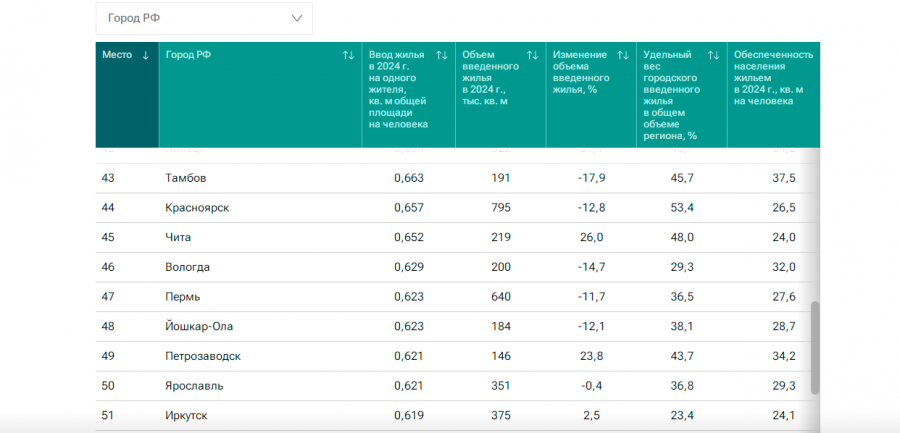
Task: Click on the Чита city name
Action: [178, 237]
